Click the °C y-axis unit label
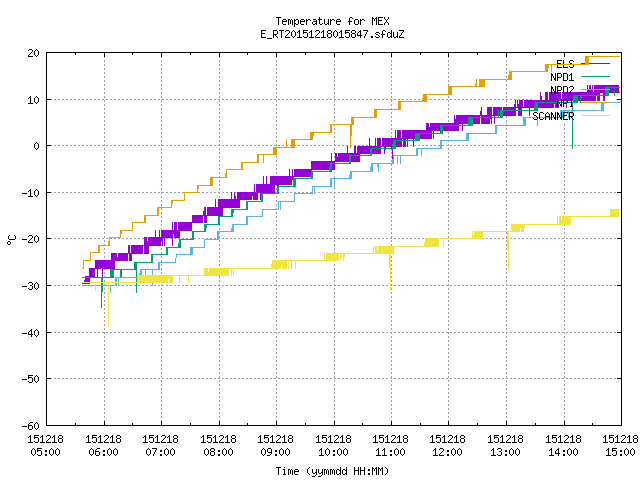The height and width of the screenshot is (480, 640). [11, 240]
